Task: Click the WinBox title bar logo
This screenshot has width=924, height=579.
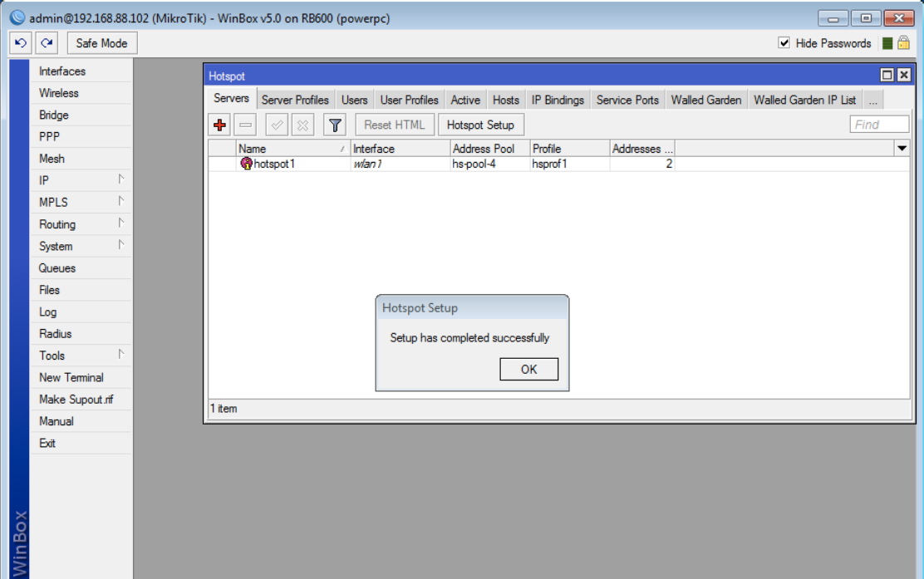Action: (17, 17)
